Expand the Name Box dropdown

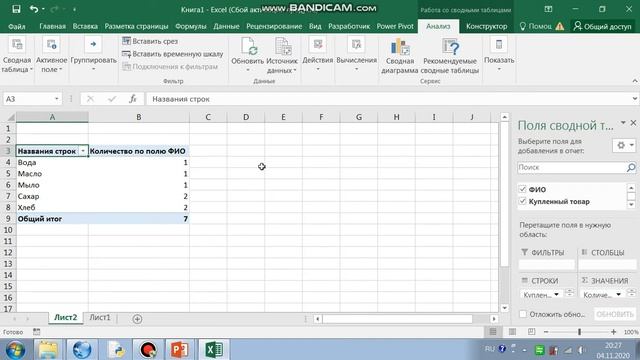point(56,99)
